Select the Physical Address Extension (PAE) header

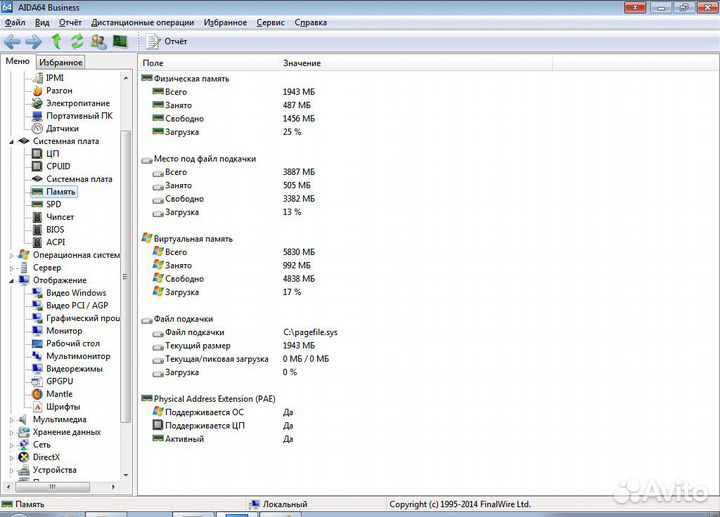tap(214, 399)
